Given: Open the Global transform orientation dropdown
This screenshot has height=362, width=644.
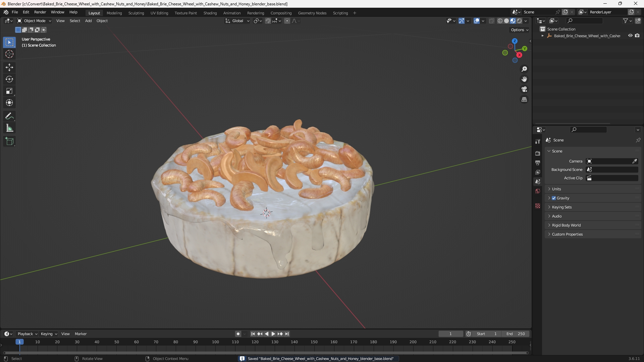Looking at the screenshot, I should pyautogui.click(x=237, y=21).
